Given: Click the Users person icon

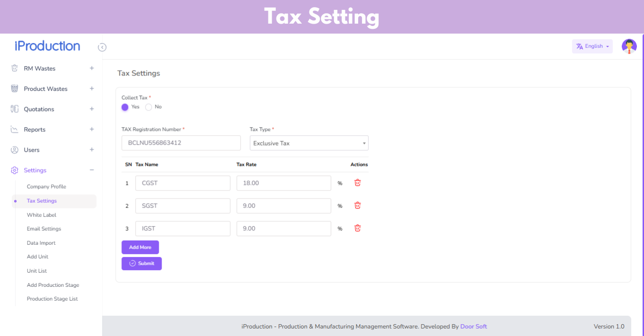Looking at the screenshot, I should pyautogui.click(x=15, y=150).
